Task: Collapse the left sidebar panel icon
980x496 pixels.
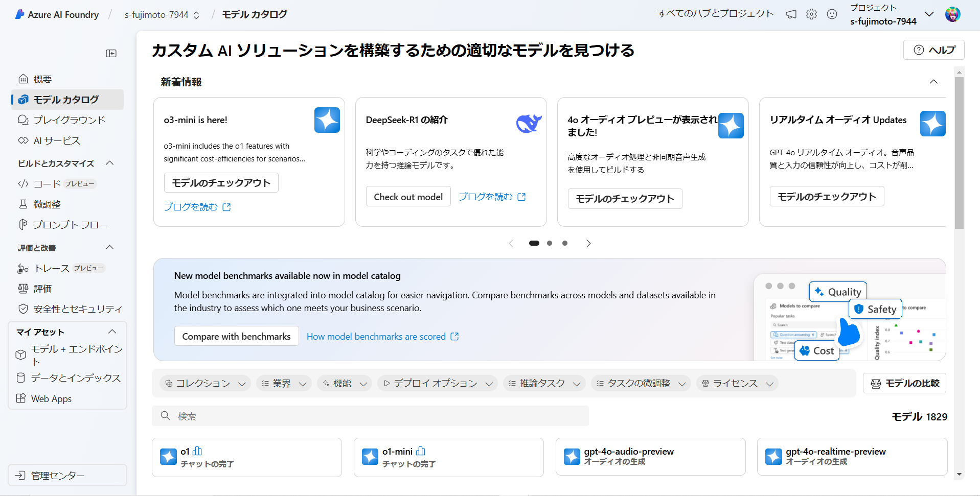Action: (111, 53)
